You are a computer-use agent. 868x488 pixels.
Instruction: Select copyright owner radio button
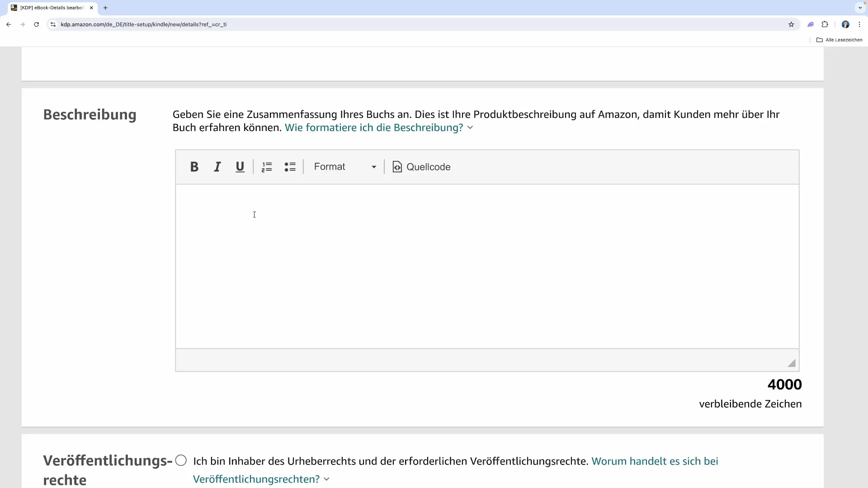tap(181, 460)
